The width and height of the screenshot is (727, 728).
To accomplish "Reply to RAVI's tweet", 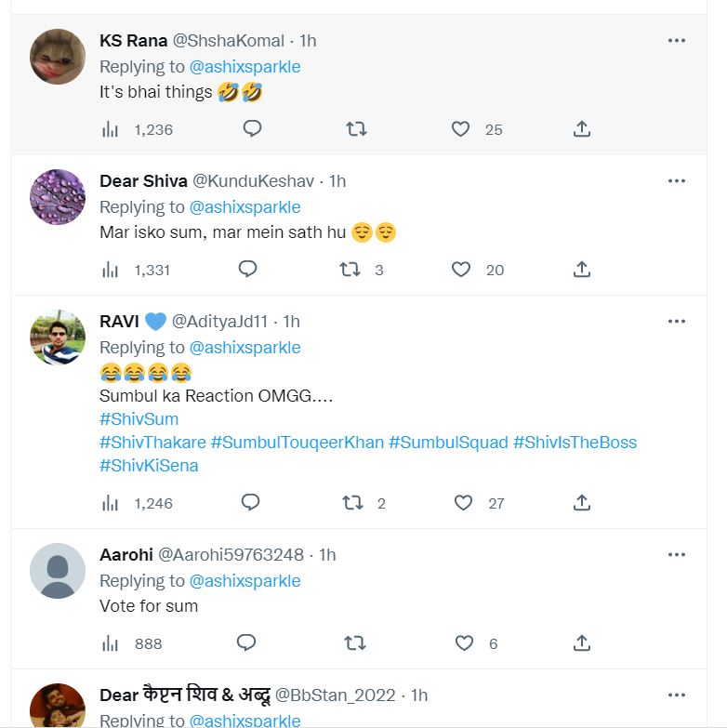I will pyautogui.click(x=250, y=503).
